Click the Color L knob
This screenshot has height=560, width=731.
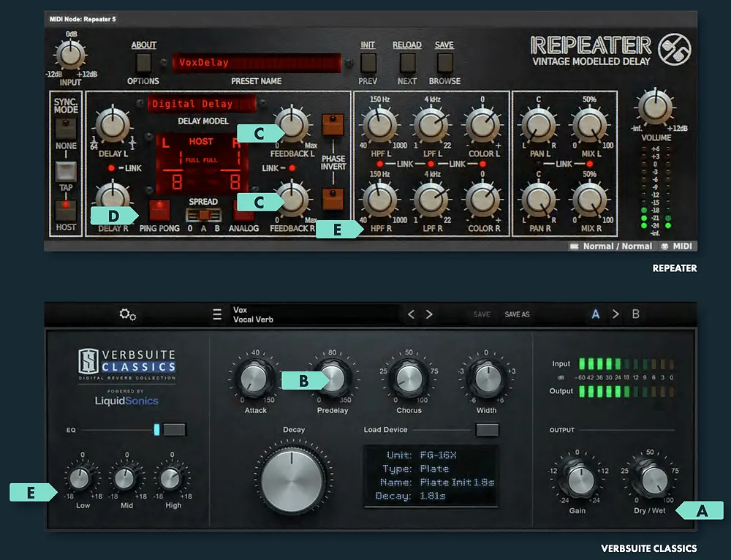[482, 125]
